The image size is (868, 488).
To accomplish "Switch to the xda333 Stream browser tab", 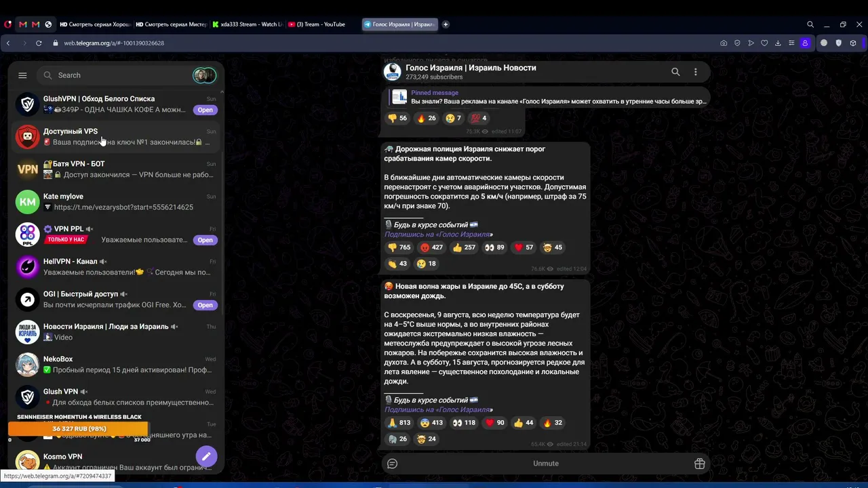I will pos(248,24).
